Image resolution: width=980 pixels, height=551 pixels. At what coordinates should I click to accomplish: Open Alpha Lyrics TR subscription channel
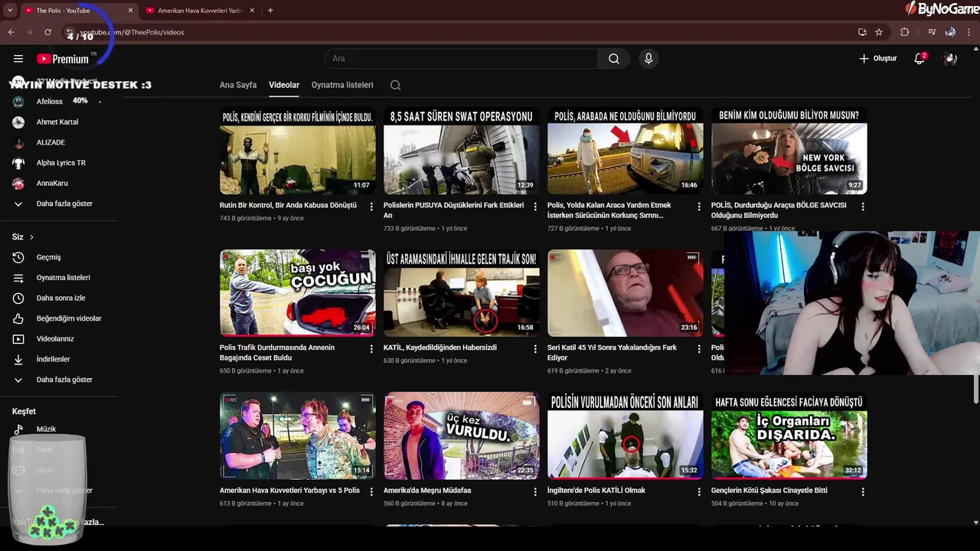[60, 163]
